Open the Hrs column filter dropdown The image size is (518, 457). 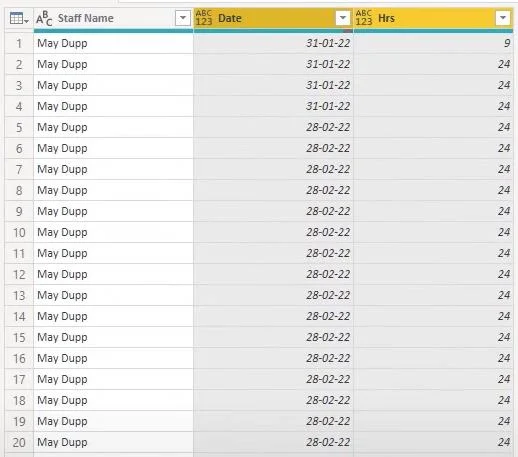[x=503, y=18]
